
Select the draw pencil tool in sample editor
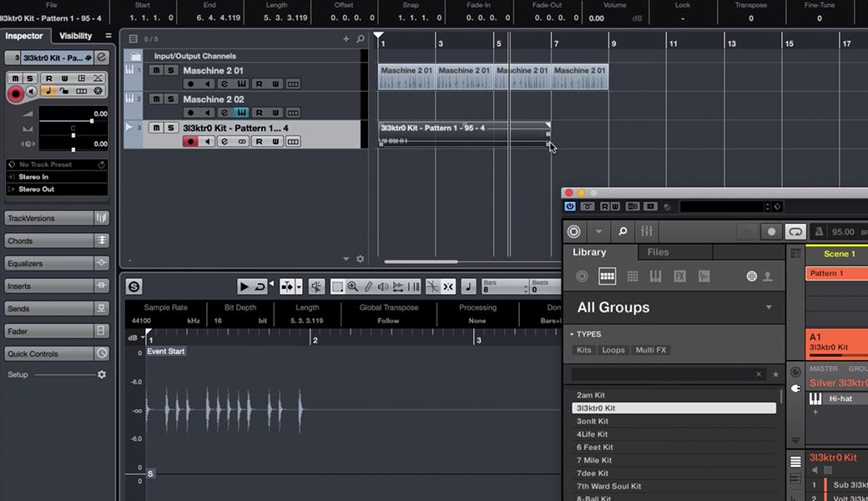[x=368, y=286]
